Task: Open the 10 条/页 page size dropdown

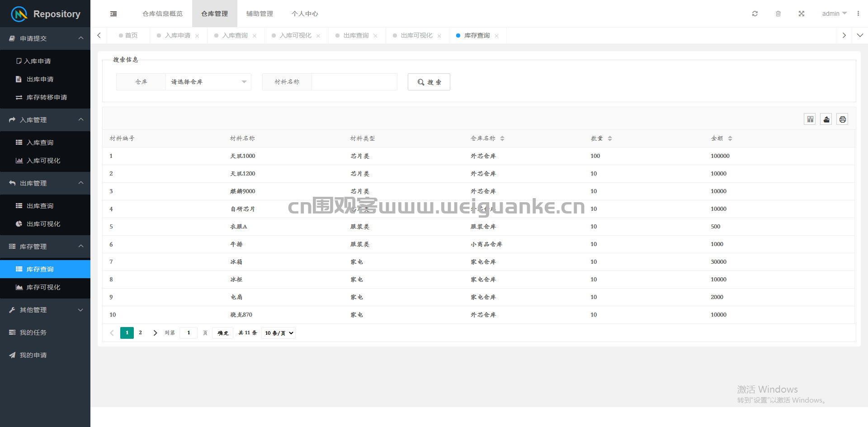Action: 278,333
